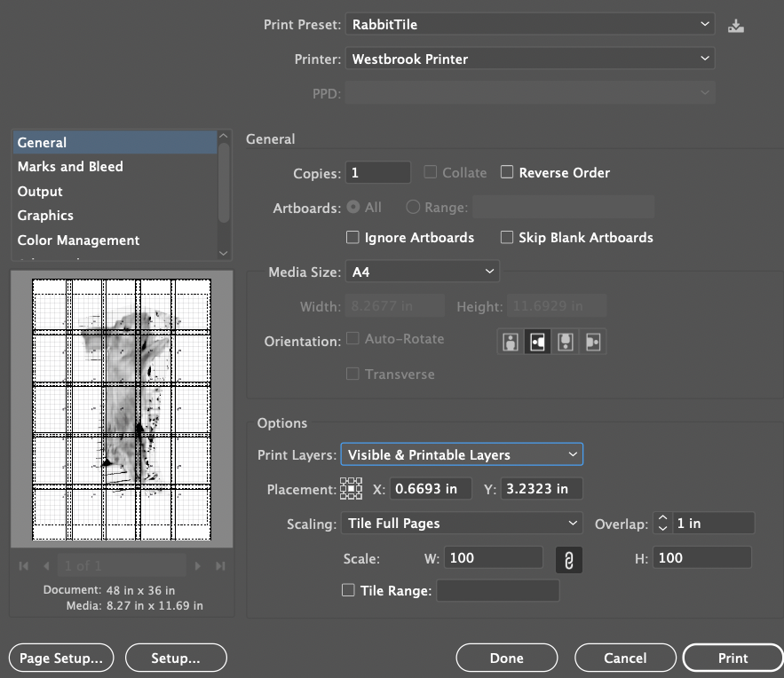
Task: Expand the Media Size dropdown
Action: point(422,271)
